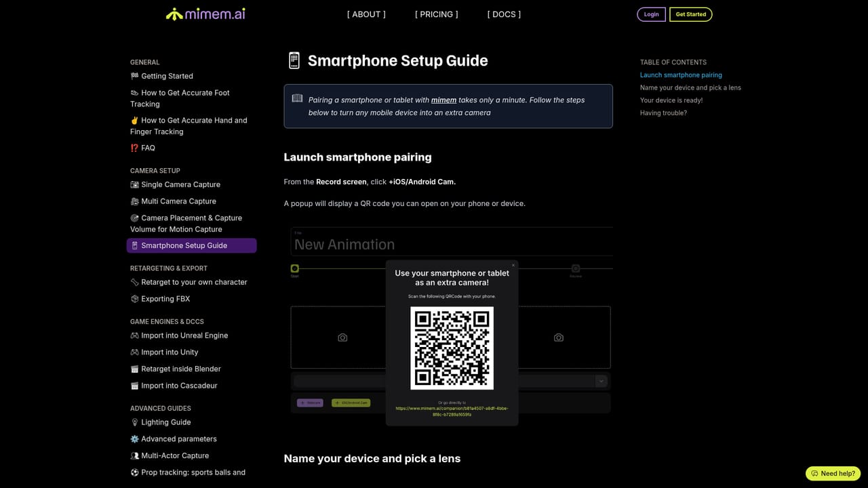
Task: Click the Start step marker on timeline
Action: pos(294,269)
